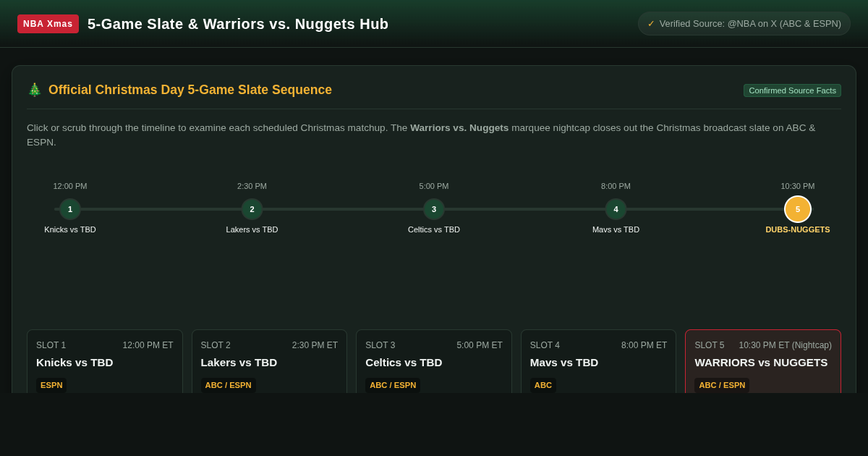Image resolution: width=868 pixels, height=456 pixels.
Task: Click the Verified Source @NBA on X pill
Action: (x=744, y=24)
